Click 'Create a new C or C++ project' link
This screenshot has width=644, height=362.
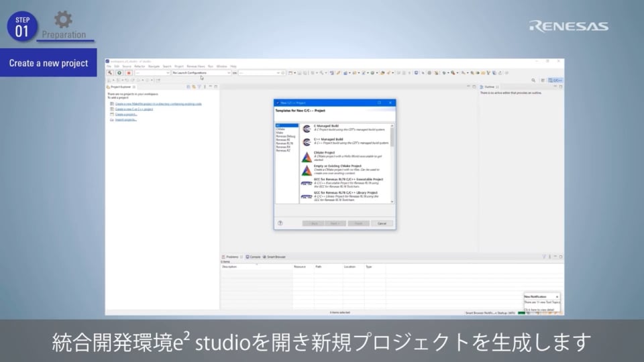coord(134,109)
